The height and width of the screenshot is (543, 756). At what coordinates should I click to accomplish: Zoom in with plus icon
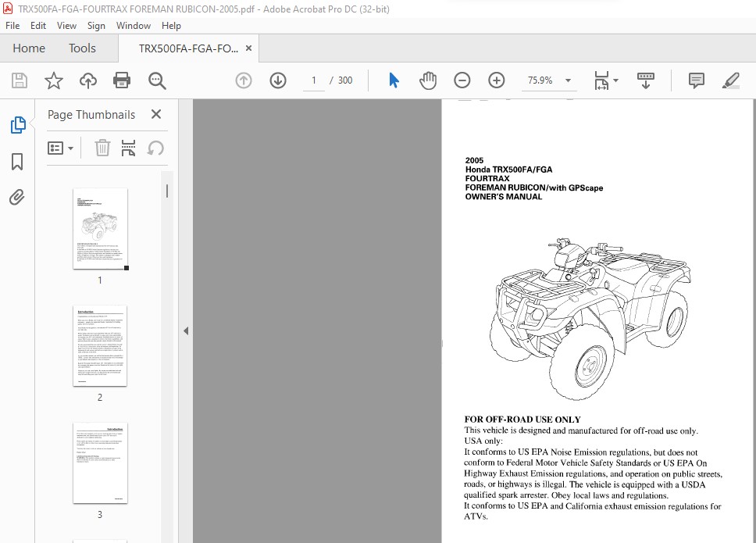[496, 80]
